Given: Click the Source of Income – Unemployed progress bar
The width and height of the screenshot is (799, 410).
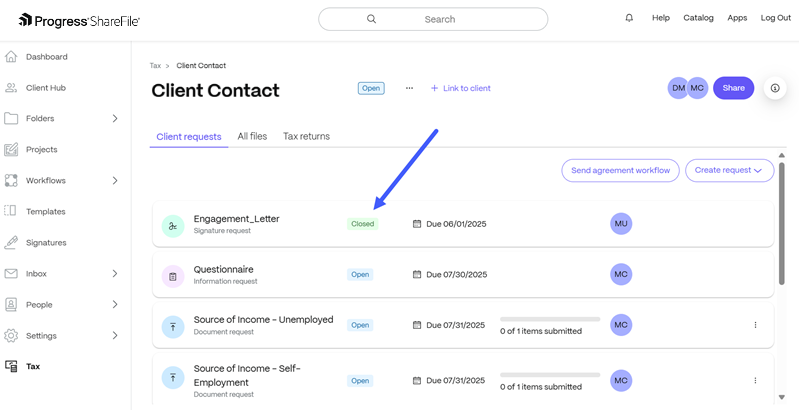Looking at the screenshot, I should [550, 319].
